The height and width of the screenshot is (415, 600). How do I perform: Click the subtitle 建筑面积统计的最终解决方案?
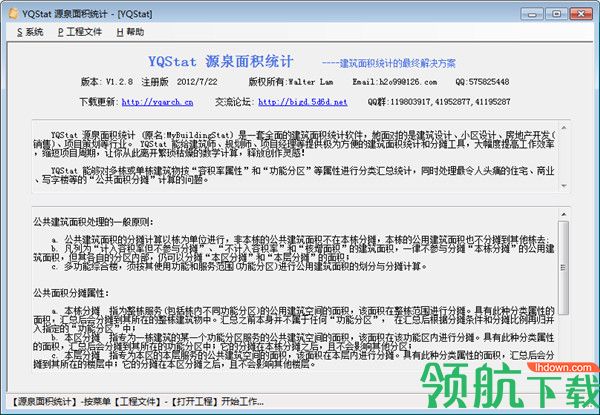(388, 63)
